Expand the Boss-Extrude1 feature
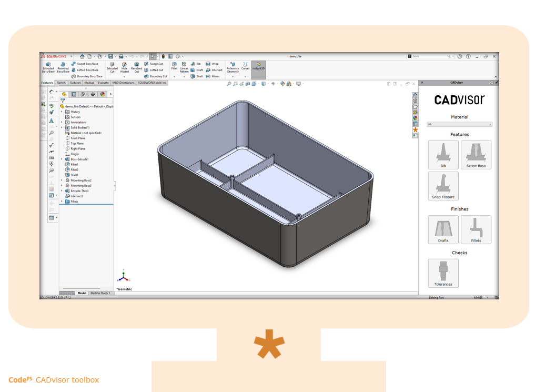Screen dimensions: 535x392 tap(62, 159)
